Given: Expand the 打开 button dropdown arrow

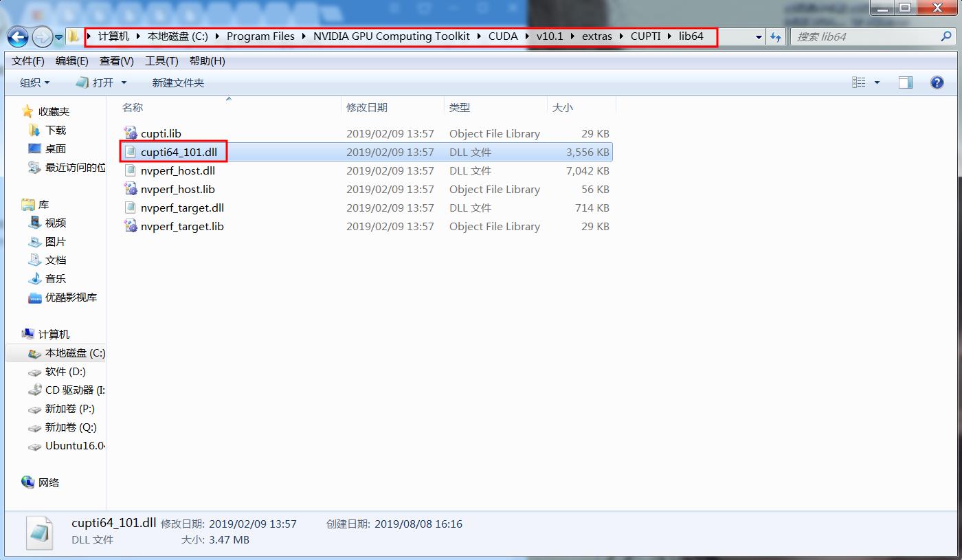Looking at the screenshot, I should point(124,82).
